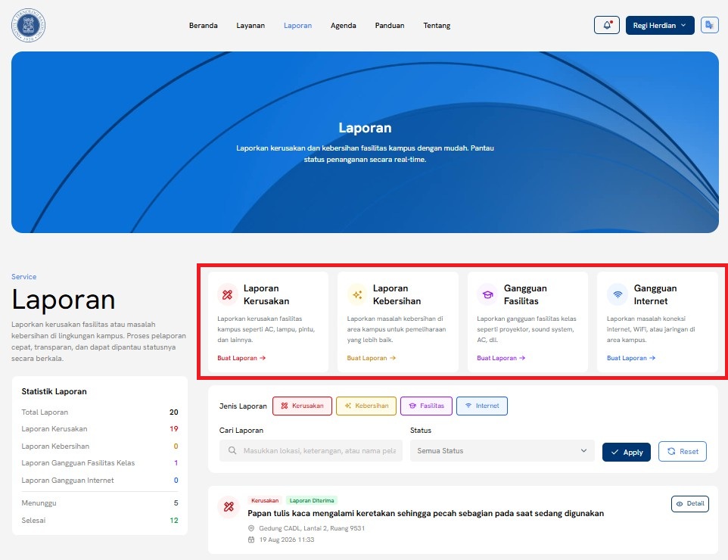The width and height of the screenshot is (728, 560).
Task: Click the Laporan Kerusakan wrench icon
Action: 228,294
